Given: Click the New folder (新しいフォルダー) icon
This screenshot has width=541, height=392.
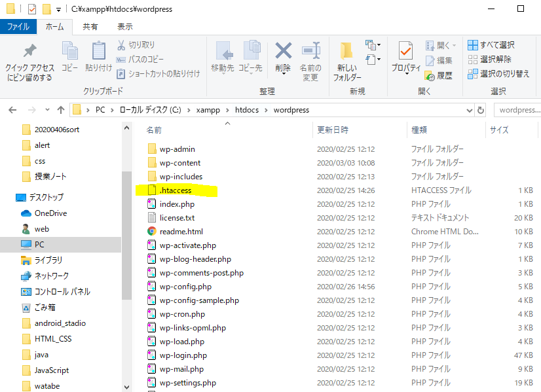Looking at the screenshot, I should click(x=346, y=51).
